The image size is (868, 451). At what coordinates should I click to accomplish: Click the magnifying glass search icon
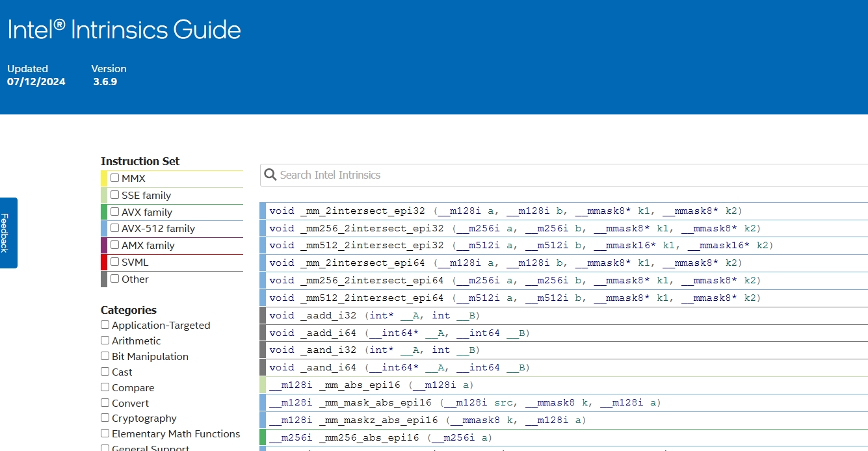coord(270,175)
